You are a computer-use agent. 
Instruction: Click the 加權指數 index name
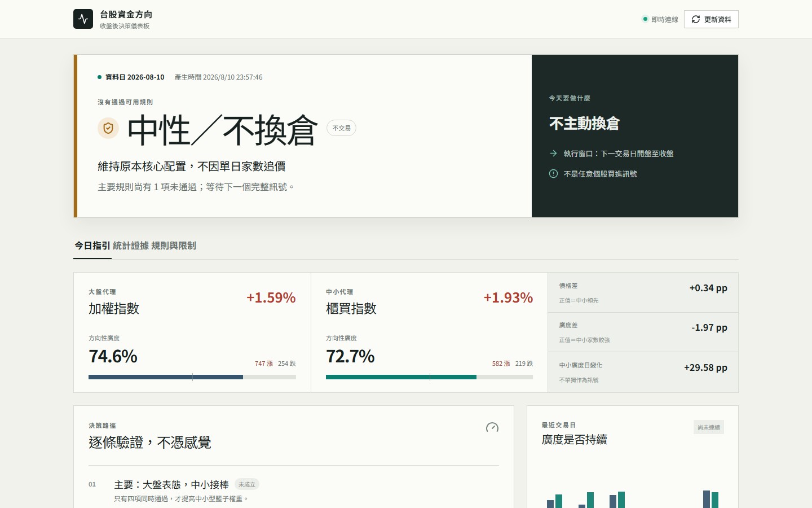pyautogui.click(x=114, y=309)
